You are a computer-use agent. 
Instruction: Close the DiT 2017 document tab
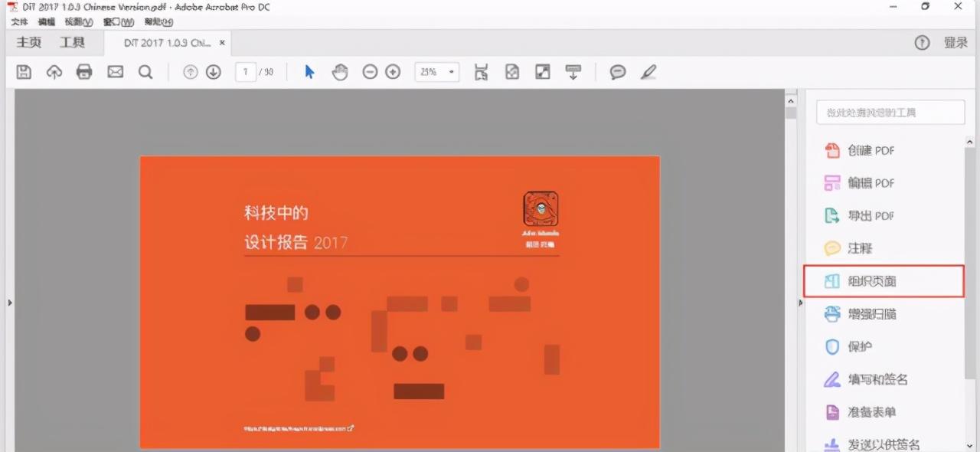point(222,43)
